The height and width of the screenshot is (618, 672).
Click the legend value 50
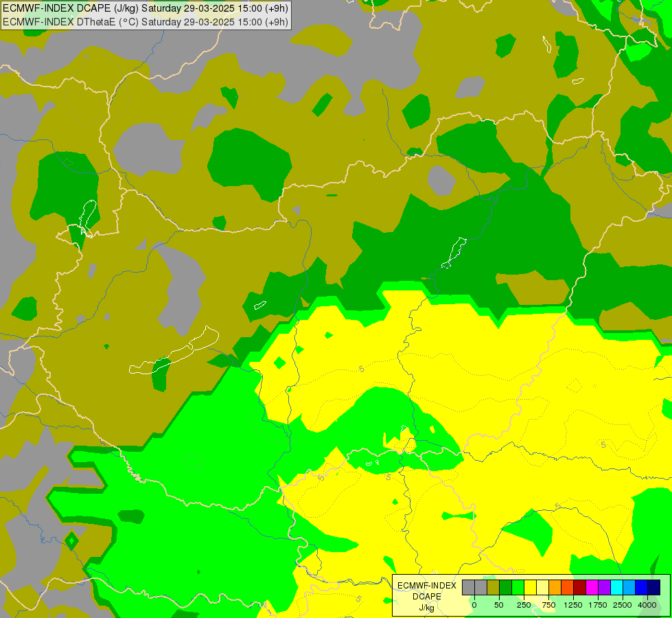click(x=499, y=605)
